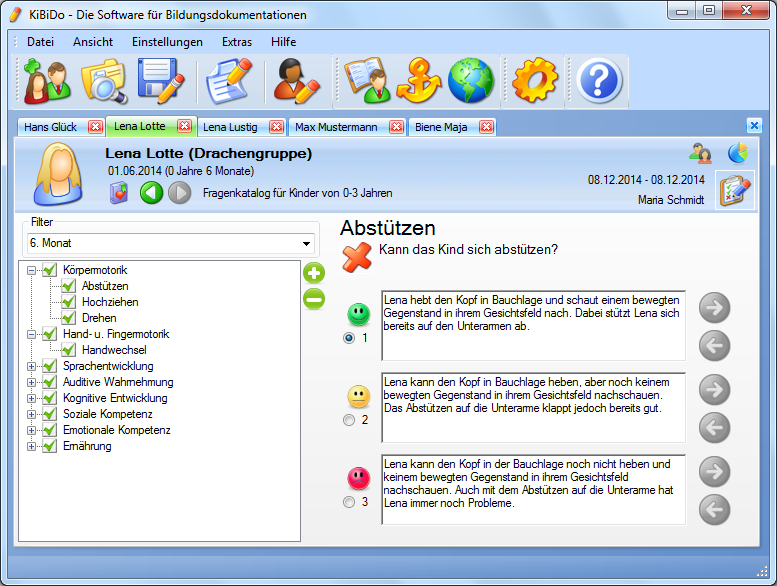The height and width of the screenshot is (586, 777).
Task: Collapse the Körpermotorik tree node
Action: coord(32,270)
